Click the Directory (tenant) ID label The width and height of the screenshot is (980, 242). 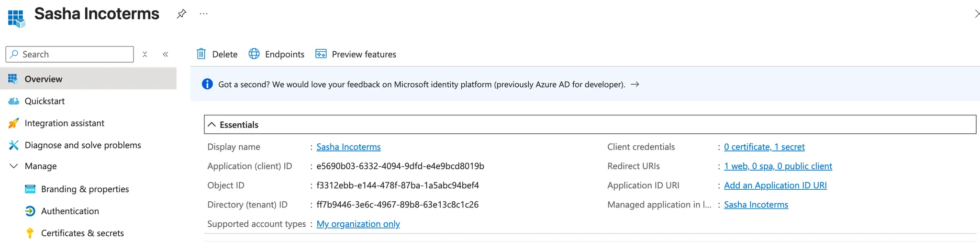(x=247, y=205)
